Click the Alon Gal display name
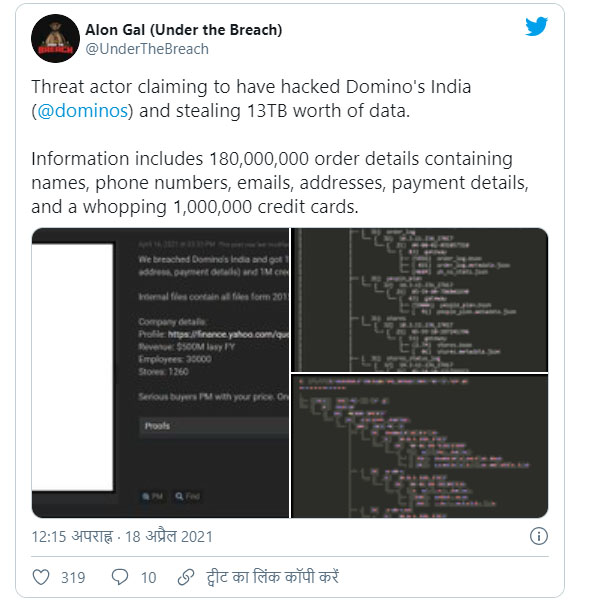 (x=184, y=30)
